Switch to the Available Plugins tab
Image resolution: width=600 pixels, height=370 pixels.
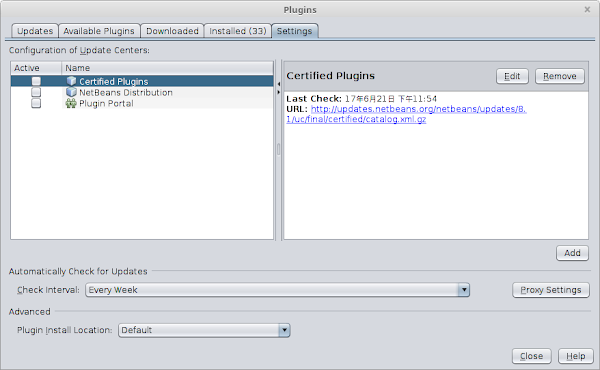pos(99,31)
